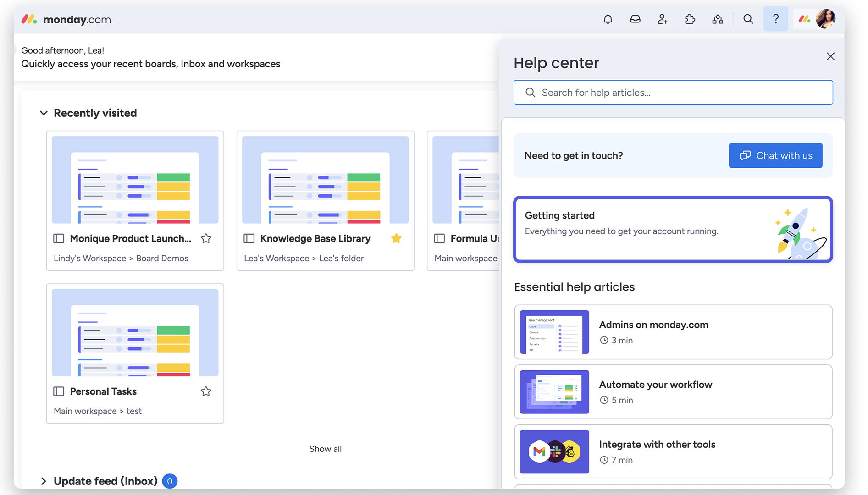Click the invite members icon
The width and height of the screenshot is (868, 495).
[663, 19]
